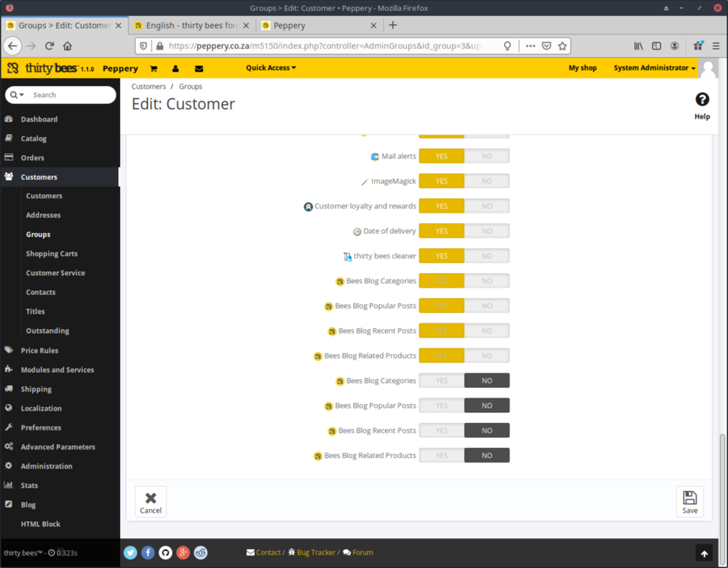Switch to the Peppery browser tab
Viewport: 728px width, 568px height.
(317, 25)
